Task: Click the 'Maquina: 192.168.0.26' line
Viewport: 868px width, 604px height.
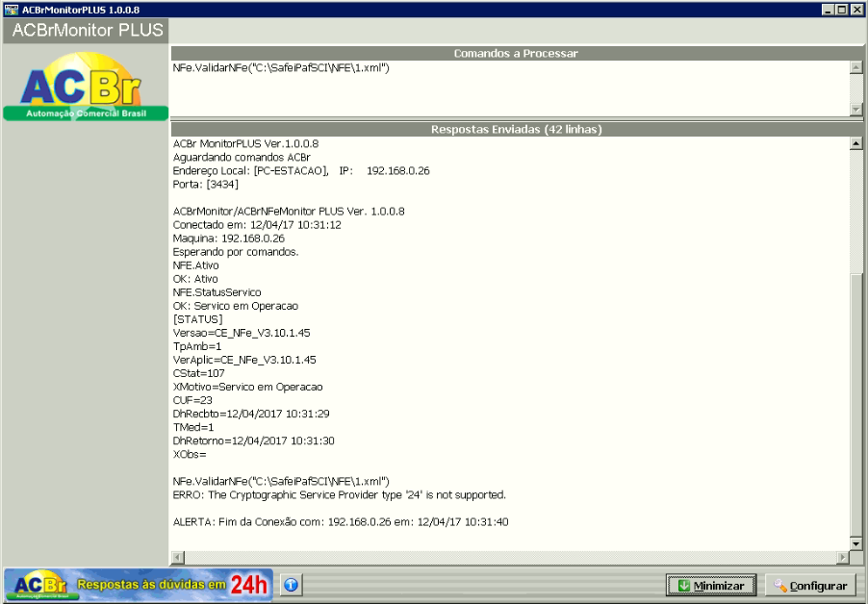Action: (x=229, y=239)
